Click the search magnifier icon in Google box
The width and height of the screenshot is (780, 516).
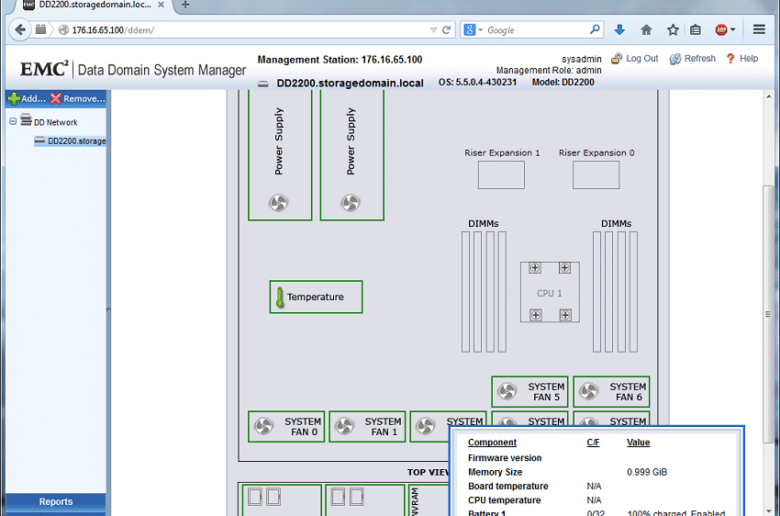[594, 30]
